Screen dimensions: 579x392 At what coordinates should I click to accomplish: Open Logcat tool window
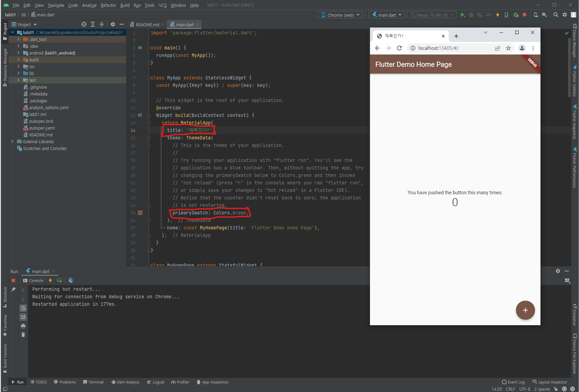[x=155, y=382]
